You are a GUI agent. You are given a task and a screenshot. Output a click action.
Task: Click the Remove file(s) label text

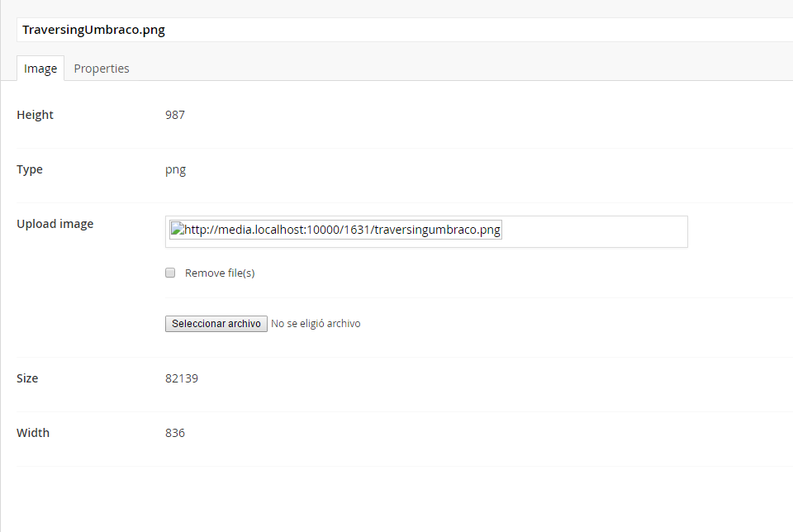pos(220,273)
